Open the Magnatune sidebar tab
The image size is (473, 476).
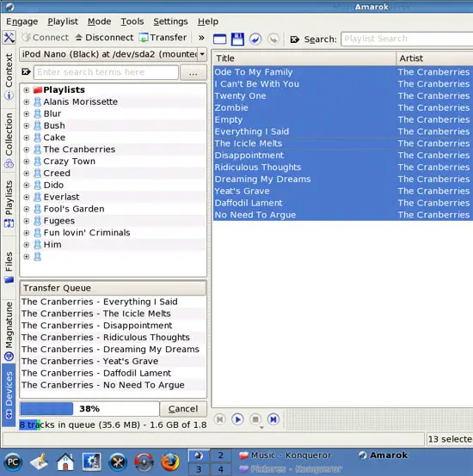pyautogui.click(x=9, y=331)
